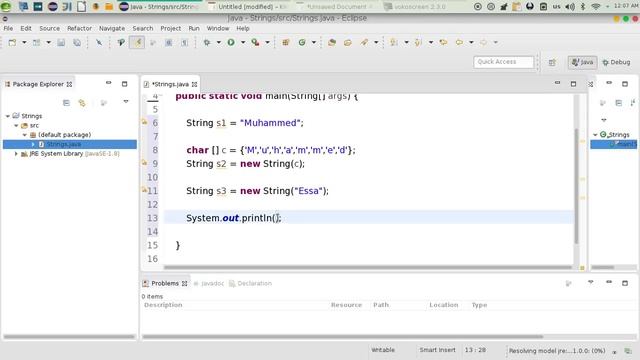Click the Wi-Fi icon in system tray
The width and height of the screenshot is (640, 360).
(596, 7)
